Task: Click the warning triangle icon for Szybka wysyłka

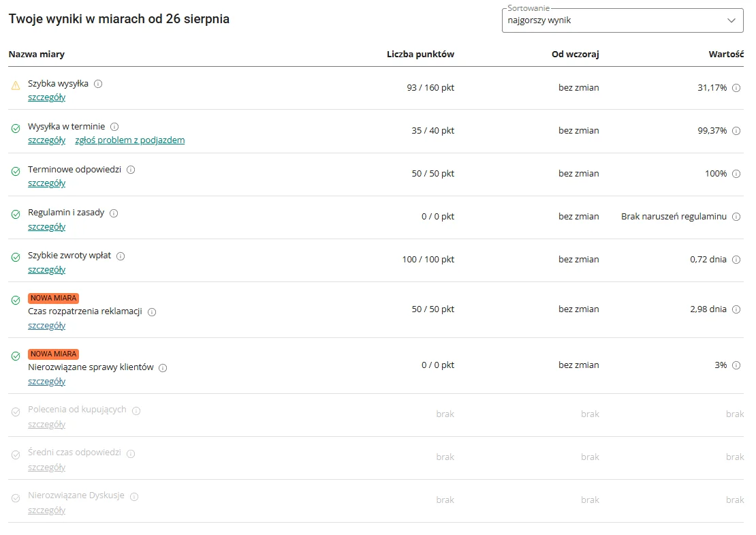Action: (x=16, y=85)
